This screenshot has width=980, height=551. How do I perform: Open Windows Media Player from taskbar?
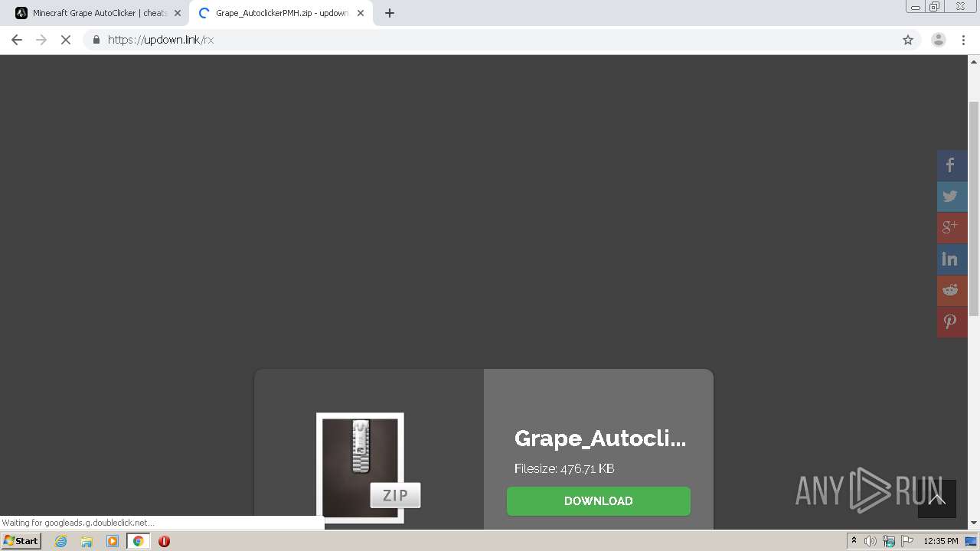coord(113,541)
